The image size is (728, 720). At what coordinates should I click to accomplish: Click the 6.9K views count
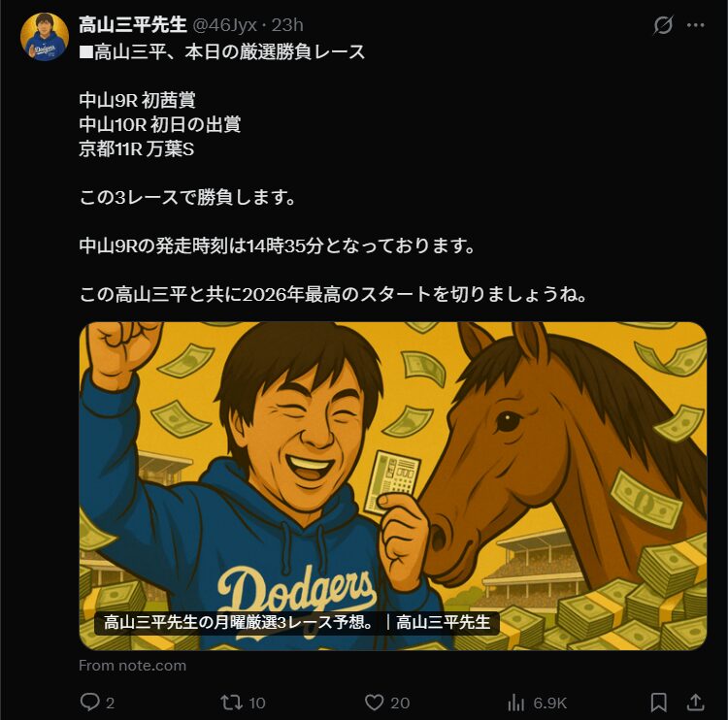point(549,703)
